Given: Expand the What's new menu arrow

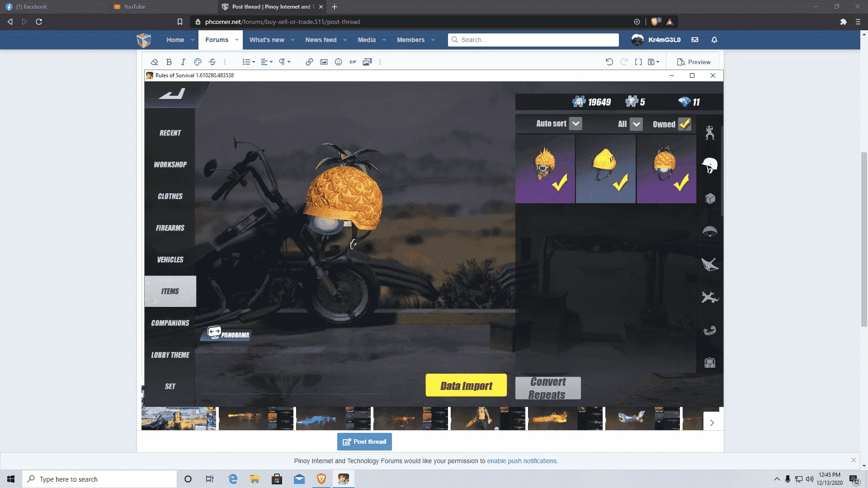Looking at the screenshot, I should tap(292, 40).
